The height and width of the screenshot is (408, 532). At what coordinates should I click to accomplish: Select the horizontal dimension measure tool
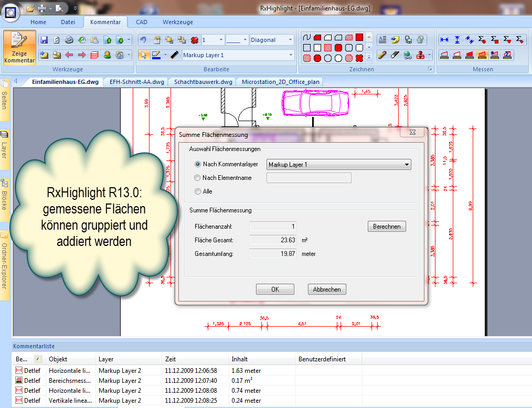click(444, 40)
